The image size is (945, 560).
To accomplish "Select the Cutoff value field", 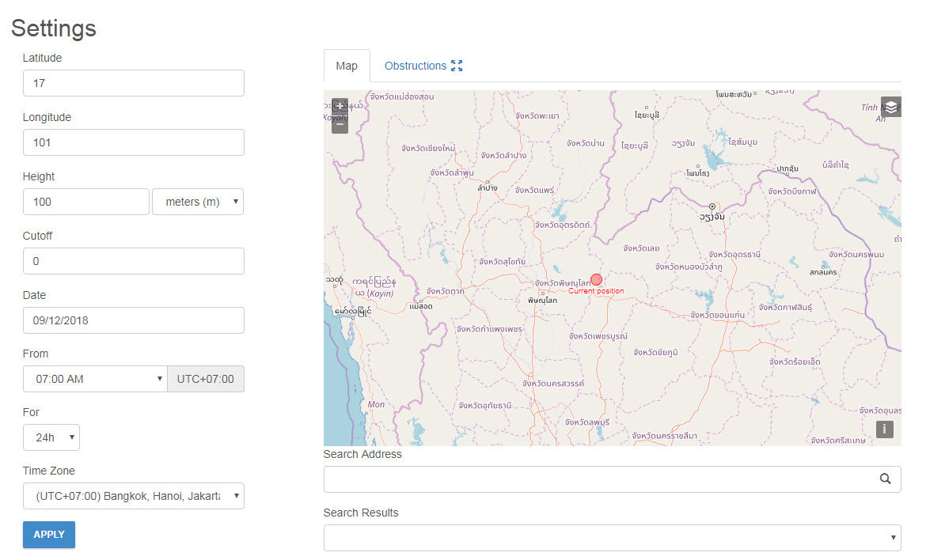I will click(x=133, y=261).
